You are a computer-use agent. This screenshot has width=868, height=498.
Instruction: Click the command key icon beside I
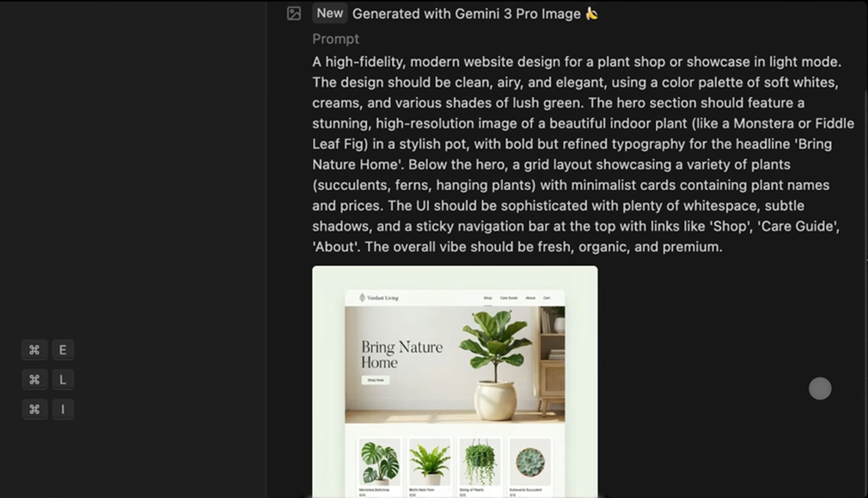pyautogui.click(x=34, y=409)
